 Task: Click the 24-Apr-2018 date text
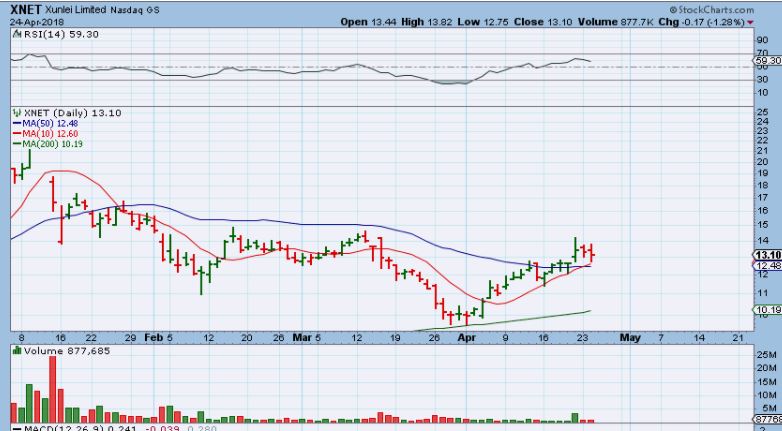click(x=35, y=22)
